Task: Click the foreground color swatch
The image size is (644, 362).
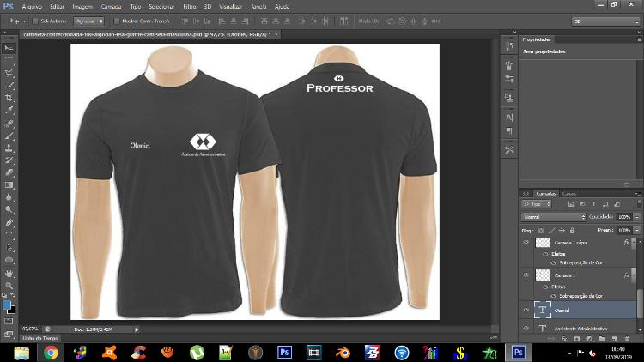Action: (x=7, y=305)
